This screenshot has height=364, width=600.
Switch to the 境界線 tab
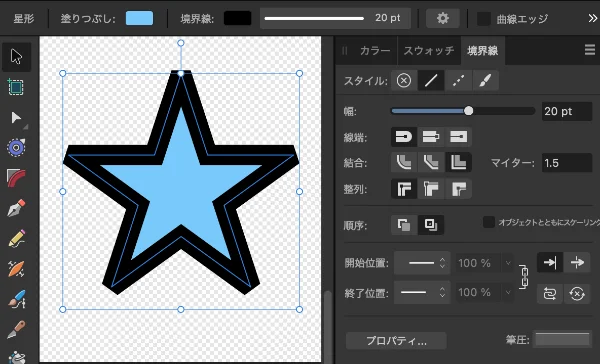coord(483,51)
